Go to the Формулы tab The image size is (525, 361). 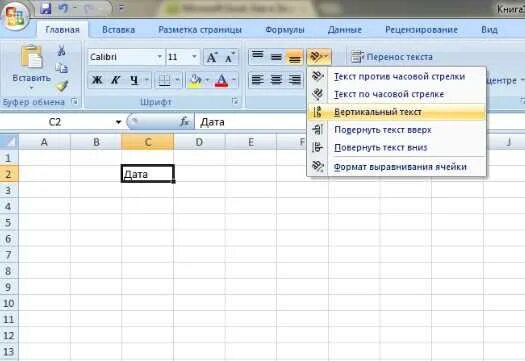click(285, 30)
